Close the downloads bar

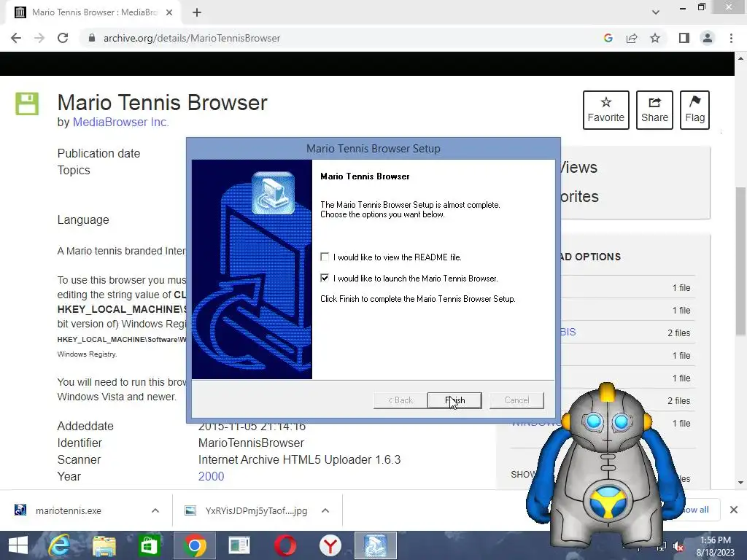tap(734, 510)
